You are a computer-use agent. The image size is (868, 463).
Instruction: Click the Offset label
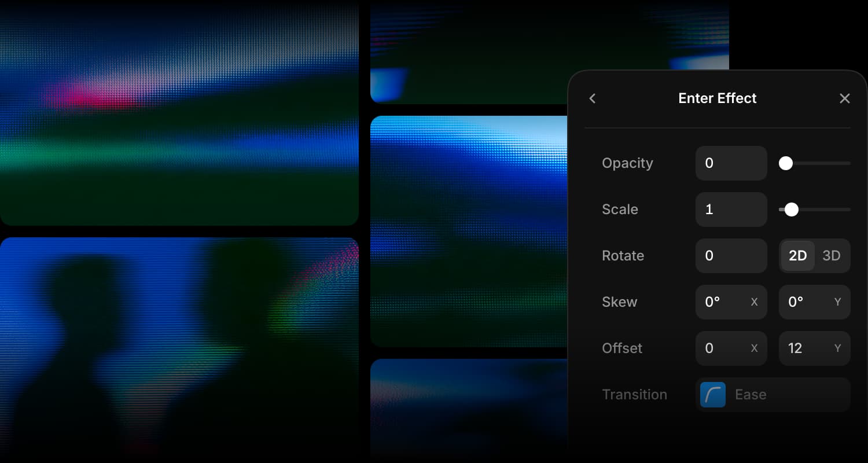pos(622,348)
